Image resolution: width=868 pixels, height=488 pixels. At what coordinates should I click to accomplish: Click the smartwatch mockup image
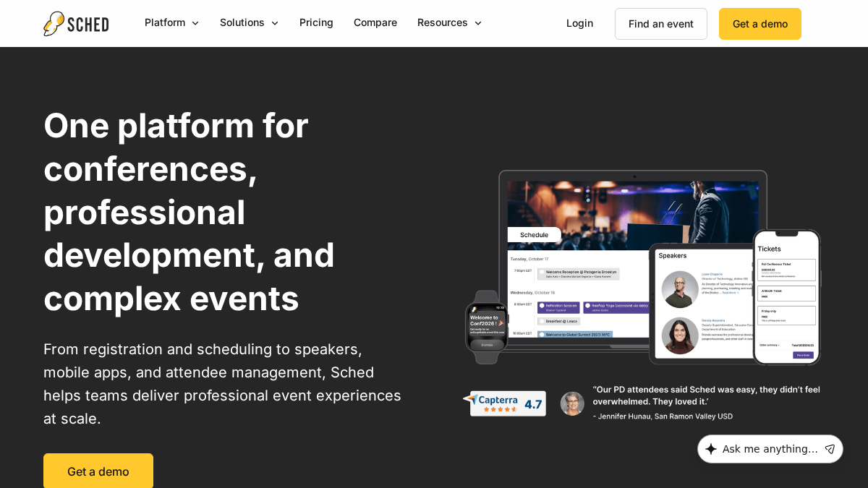click(486, 327)
